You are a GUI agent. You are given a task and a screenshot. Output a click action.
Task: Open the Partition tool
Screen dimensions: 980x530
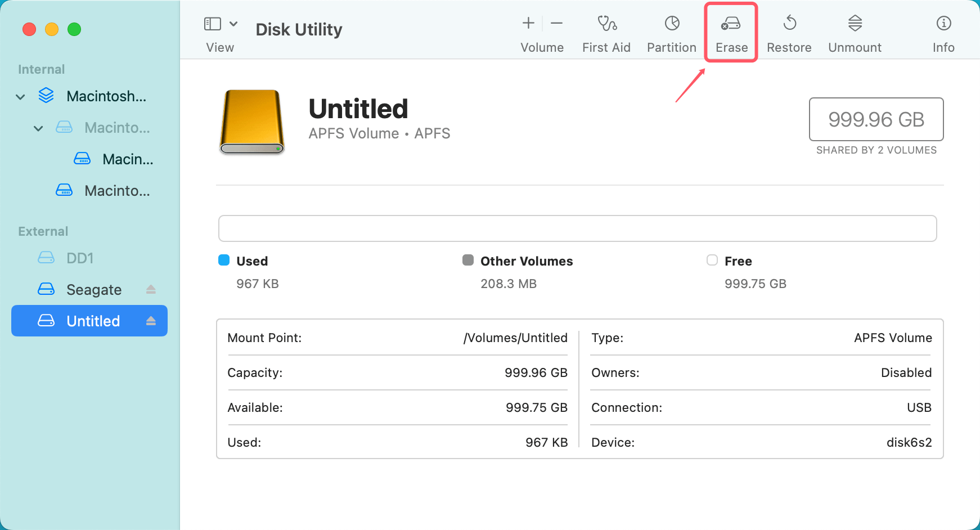(672, 24)
